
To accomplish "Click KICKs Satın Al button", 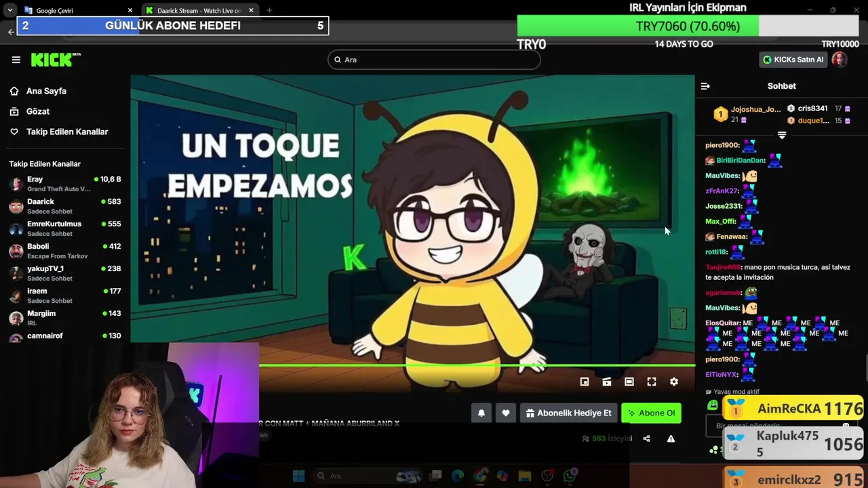I will (x=793, y=60).
